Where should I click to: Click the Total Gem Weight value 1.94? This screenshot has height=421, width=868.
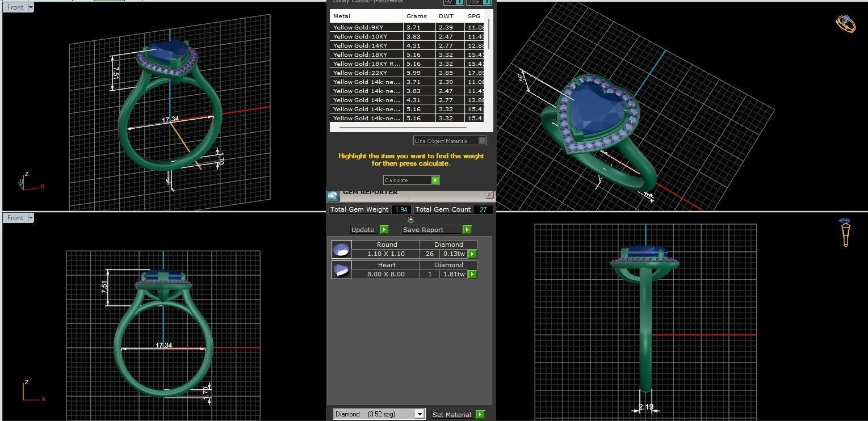point(401,209)
